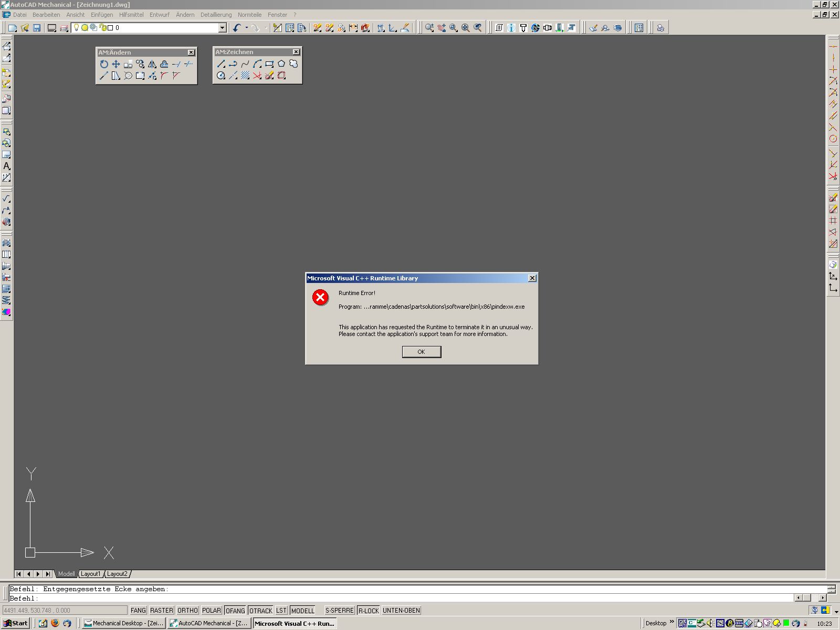The image size is (840, 630).
Task: Click the coordinates readout in status bar
Action: click(65, 611)
